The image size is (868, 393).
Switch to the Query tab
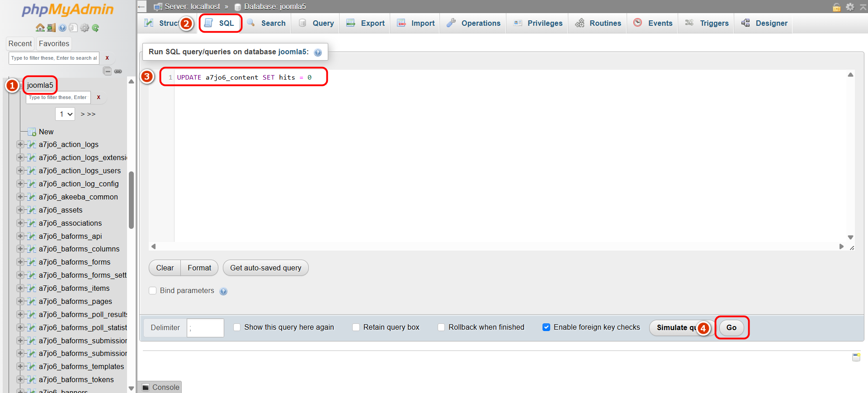316,23
